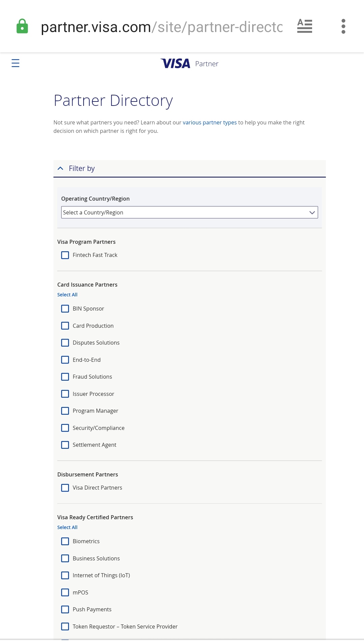Check the Biometrics filter option
Image resolution: width=364 pixels, height=642 pixels.
pos(65,542)
